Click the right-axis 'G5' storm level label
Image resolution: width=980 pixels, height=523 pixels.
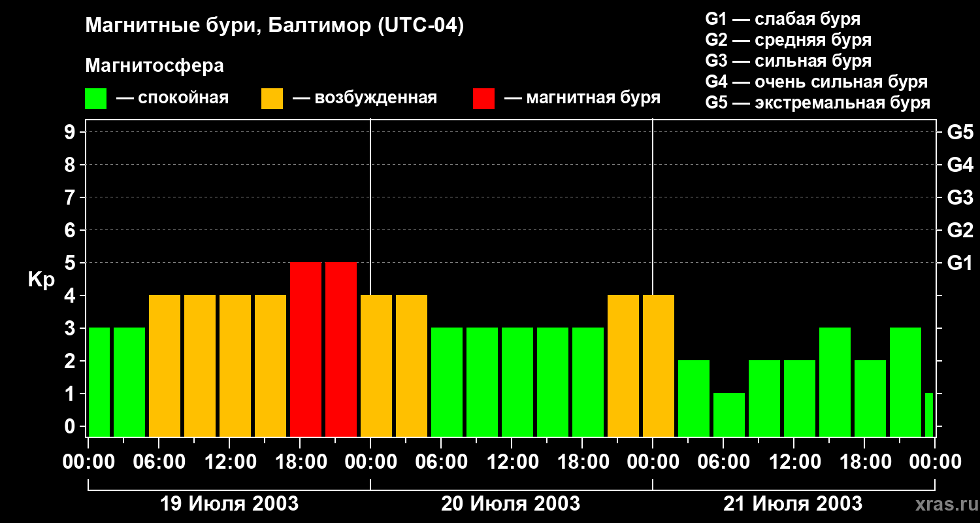[x=960, y=132]
